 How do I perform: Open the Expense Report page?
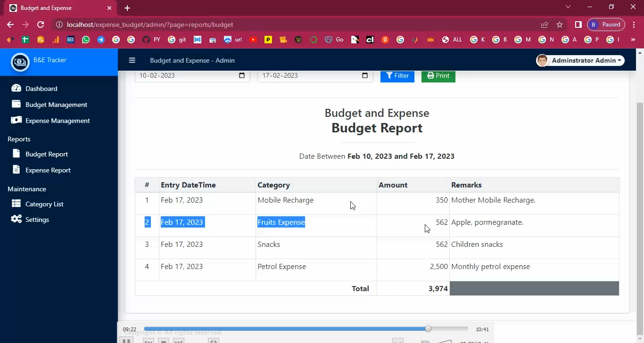[x=48, y=170]
